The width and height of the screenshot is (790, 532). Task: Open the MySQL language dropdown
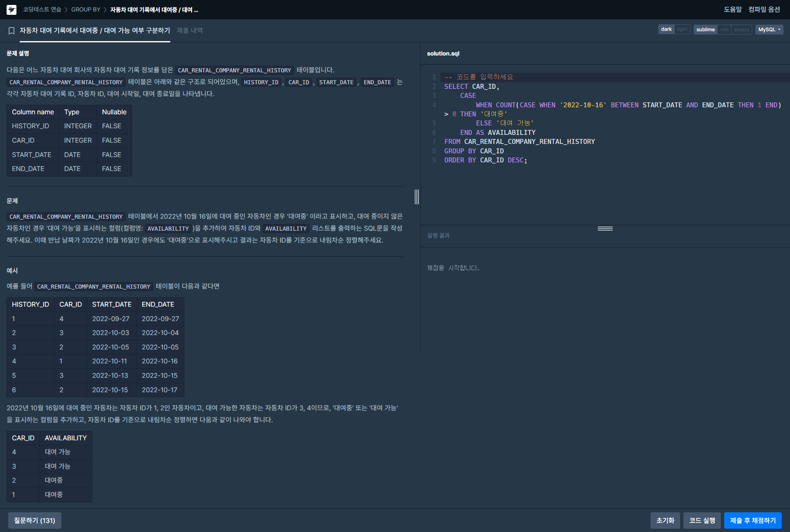(769, 30)
